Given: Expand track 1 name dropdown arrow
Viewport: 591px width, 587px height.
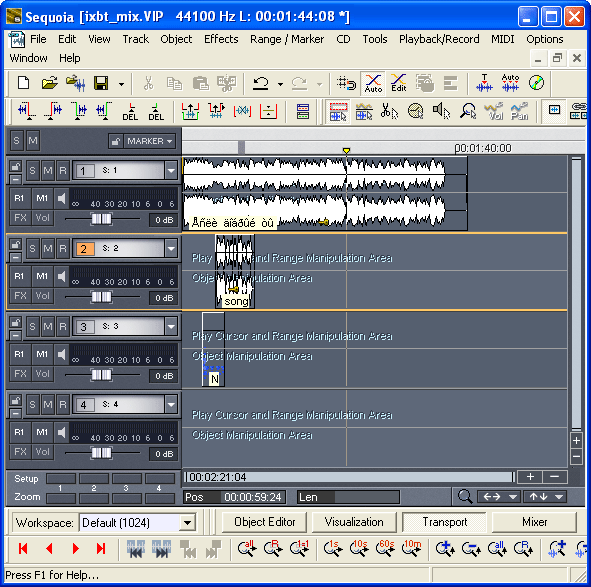Looking at the screenshot, I should coord(171,170).
